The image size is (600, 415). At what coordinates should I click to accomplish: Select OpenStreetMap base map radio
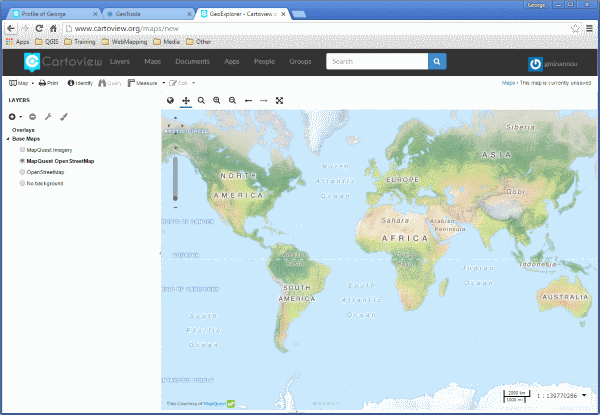(x=22, y=172)
